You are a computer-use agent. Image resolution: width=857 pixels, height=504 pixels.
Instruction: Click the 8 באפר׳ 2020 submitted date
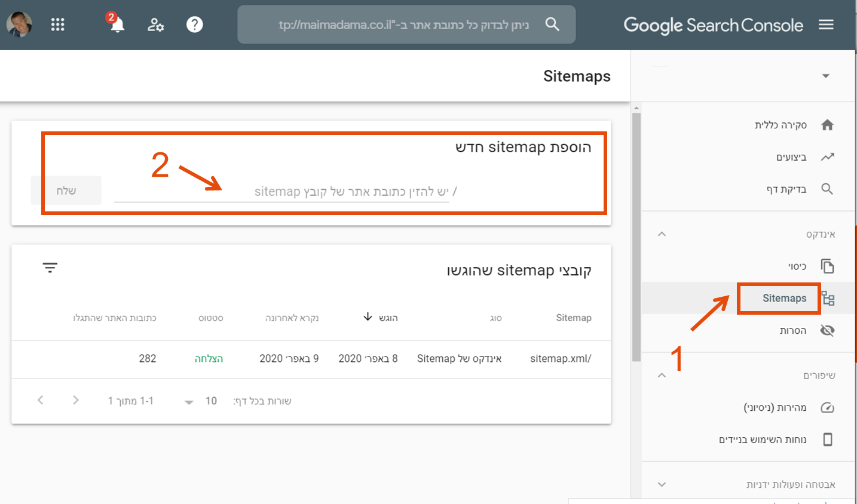coord(368,358)
